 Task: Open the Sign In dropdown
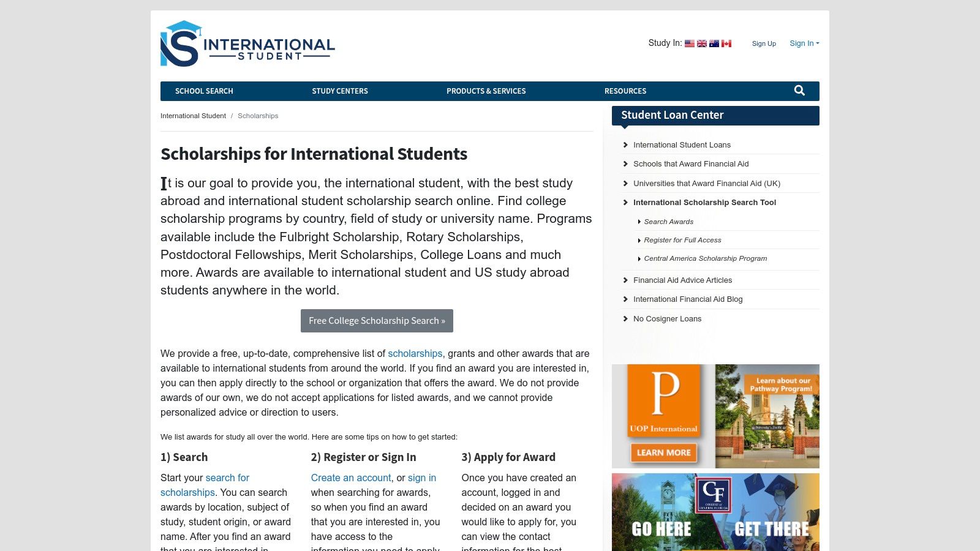point(804,43)
